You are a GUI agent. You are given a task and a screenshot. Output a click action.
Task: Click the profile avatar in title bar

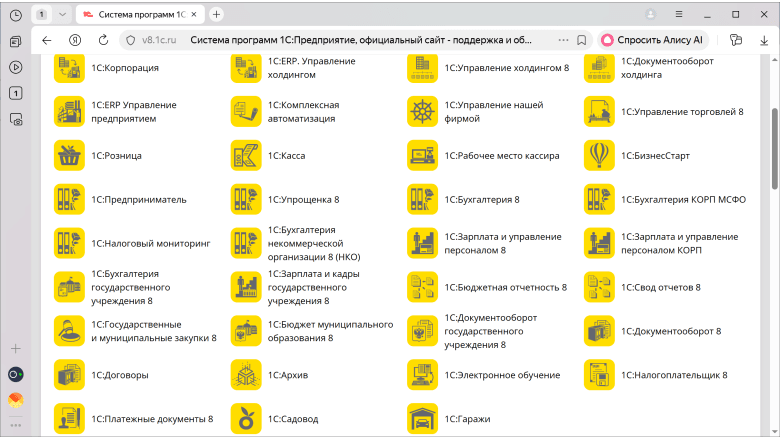pos(650,14)
